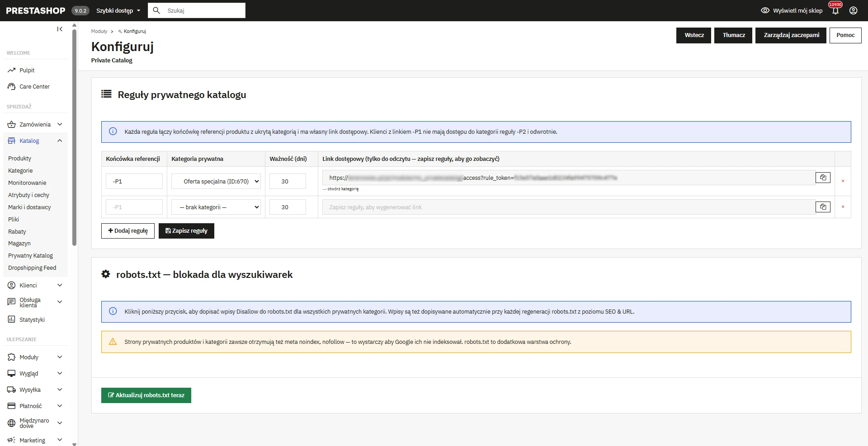868x446 pixels.
Task: Open Rabaty in the Katalog submenu
Action: click(17, 231)
